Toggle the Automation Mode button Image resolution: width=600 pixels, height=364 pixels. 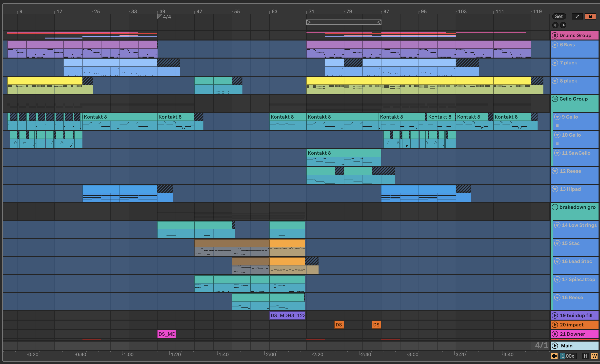coord(577,16)
